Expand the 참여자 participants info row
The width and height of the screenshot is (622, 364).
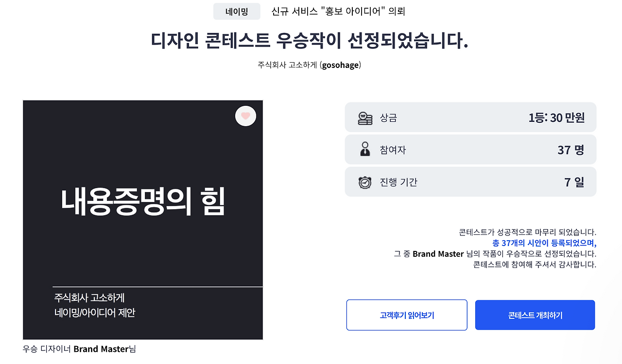pyautogui.click(x=470, y=149)
